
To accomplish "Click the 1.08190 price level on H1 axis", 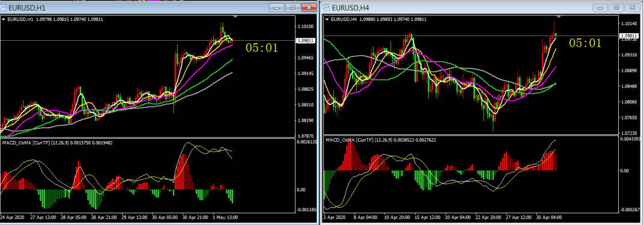I will point(305,121).
